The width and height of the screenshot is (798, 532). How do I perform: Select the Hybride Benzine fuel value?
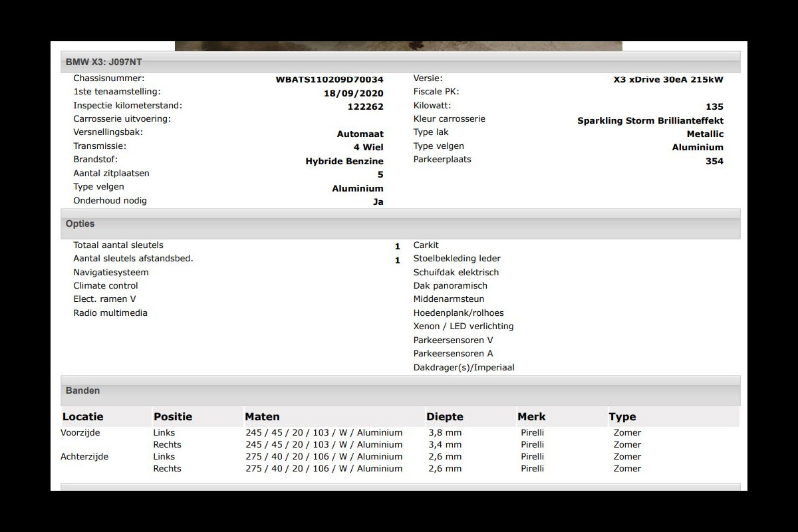[344, 161]
